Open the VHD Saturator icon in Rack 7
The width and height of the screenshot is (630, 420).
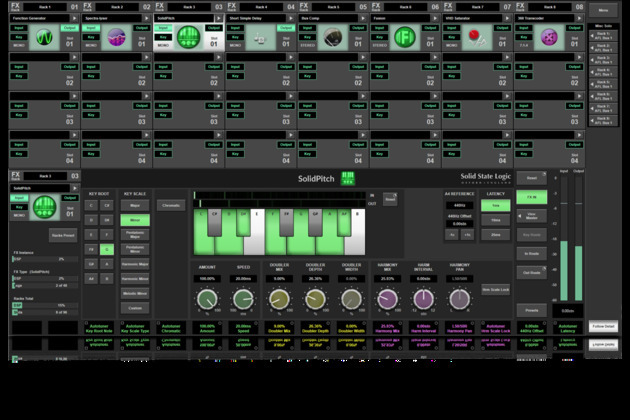click(x=477, y=37)
